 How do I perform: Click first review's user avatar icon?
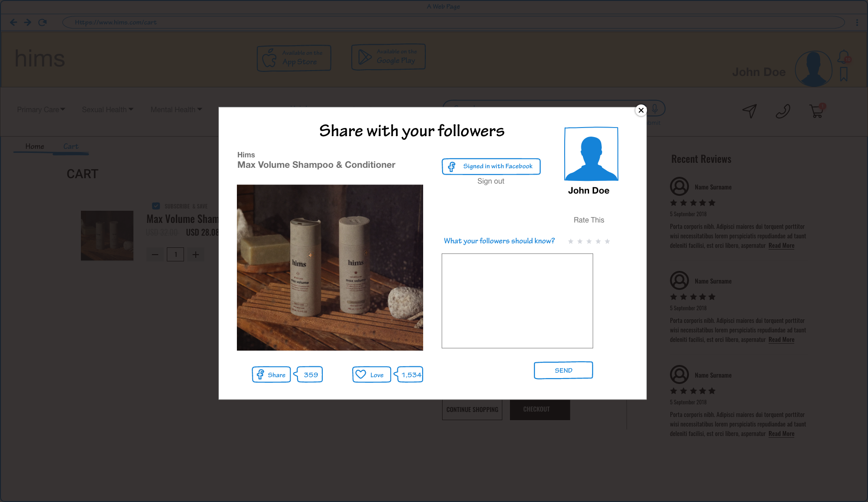(x=679, y=186)
